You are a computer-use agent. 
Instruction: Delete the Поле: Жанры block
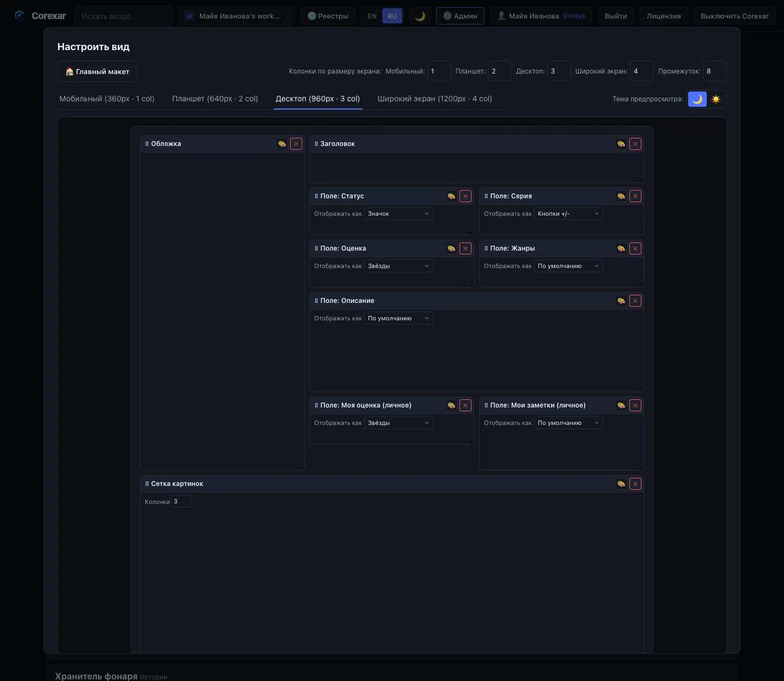coord(635,248)
